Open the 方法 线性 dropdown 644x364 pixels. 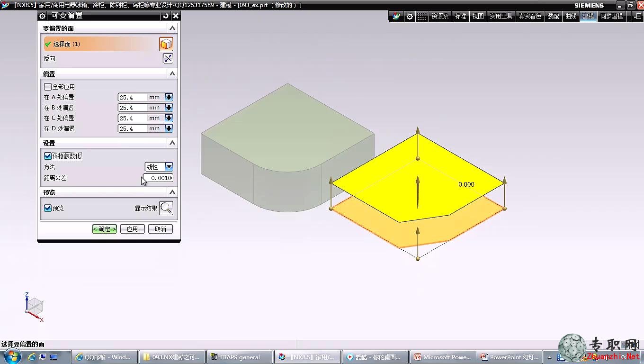point(169,167)
